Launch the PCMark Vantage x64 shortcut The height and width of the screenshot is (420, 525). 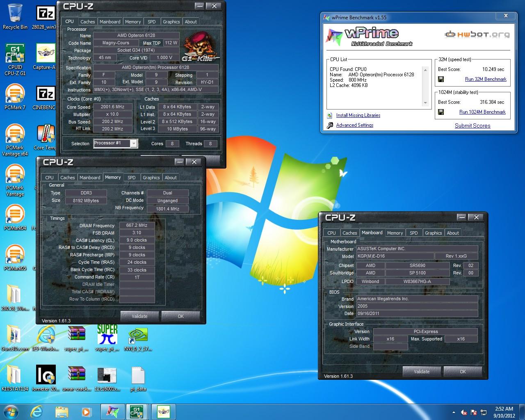15,140
